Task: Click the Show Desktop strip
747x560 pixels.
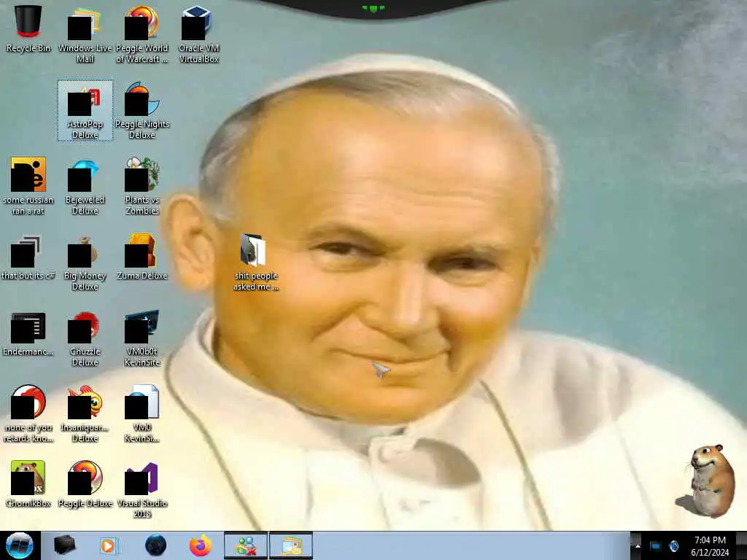Action: 743,545
